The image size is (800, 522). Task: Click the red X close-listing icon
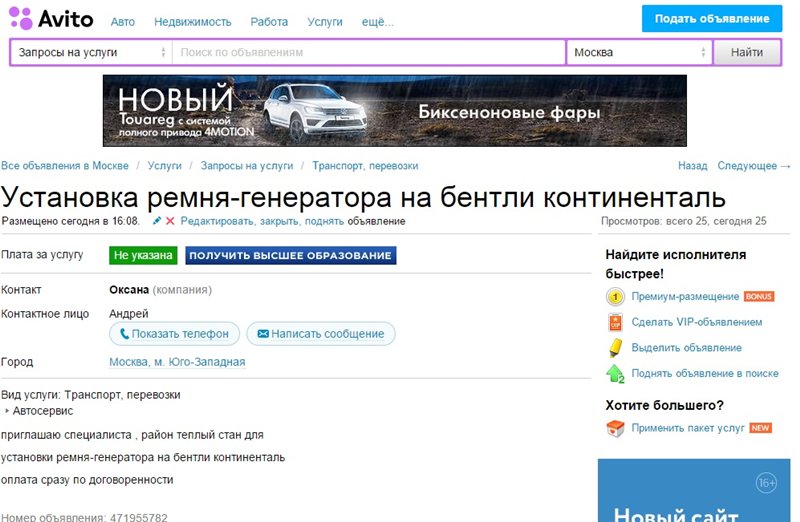[x=170, y=220]
